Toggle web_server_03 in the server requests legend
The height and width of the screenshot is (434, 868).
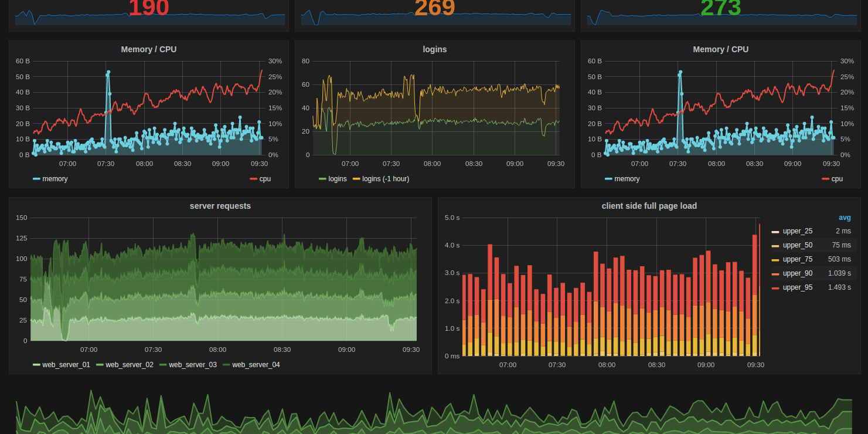193,365
